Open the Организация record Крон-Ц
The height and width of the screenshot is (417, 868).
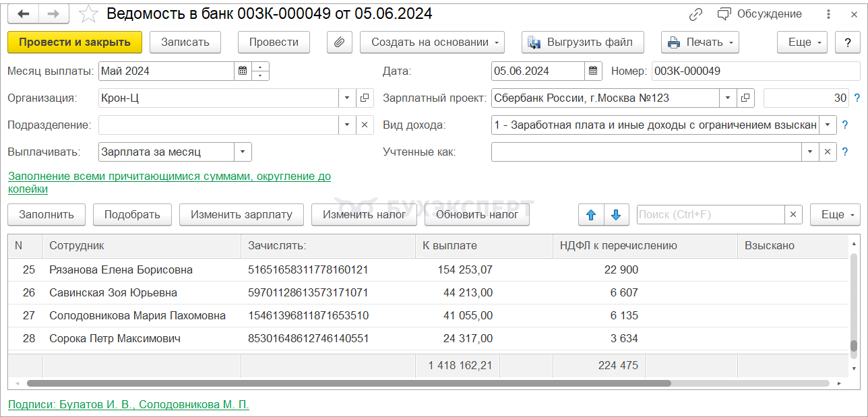[x=365, y=98]
